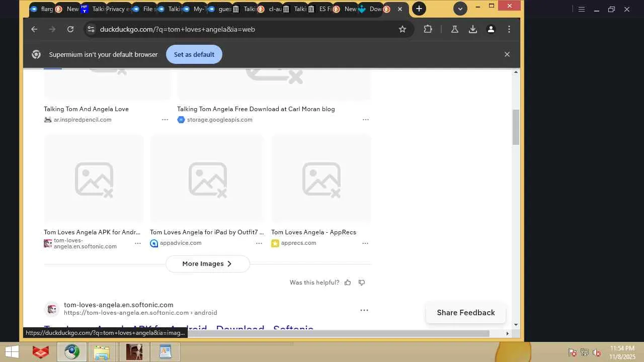
Task: Give thumbs up to image results
Action: point(348,283)
